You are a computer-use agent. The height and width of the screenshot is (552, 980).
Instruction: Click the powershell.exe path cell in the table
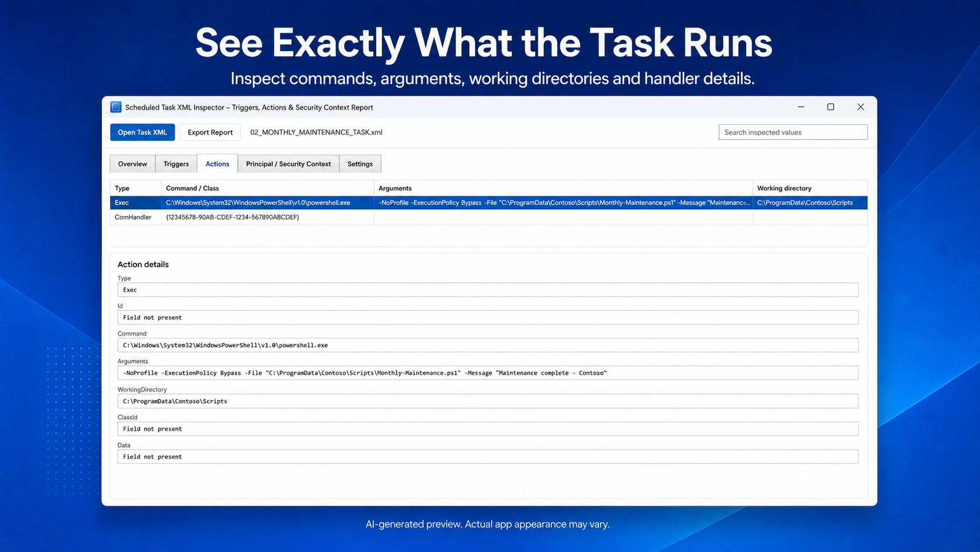click(x=267, y=202)
